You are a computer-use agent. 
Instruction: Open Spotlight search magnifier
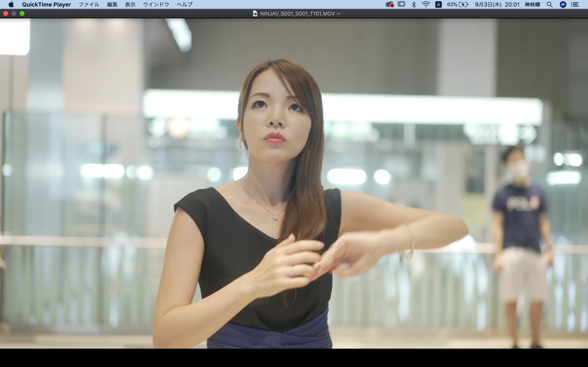(550, 4)
